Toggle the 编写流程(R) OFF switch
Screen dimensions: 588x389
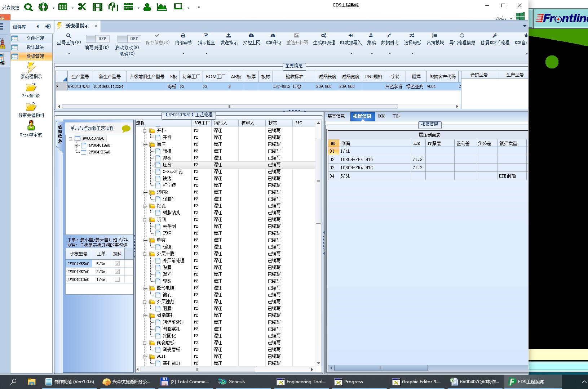coord(97,39)
